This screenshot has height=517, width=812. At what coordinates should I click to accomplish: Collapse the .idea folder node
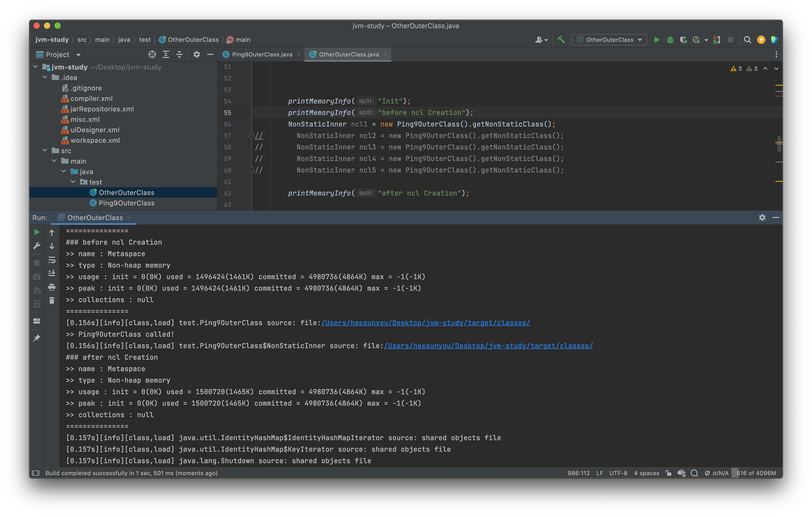click(45, 77)
